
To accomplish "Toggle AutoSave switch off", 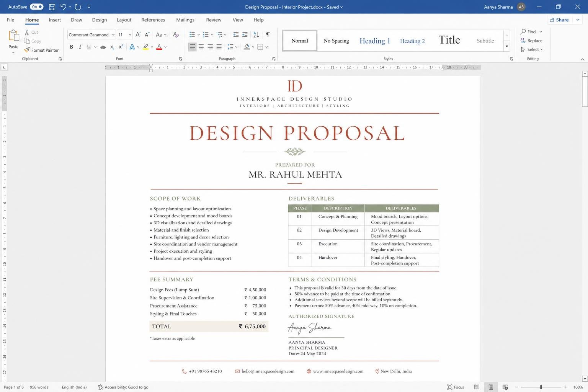I will click(x=37, y=7).
